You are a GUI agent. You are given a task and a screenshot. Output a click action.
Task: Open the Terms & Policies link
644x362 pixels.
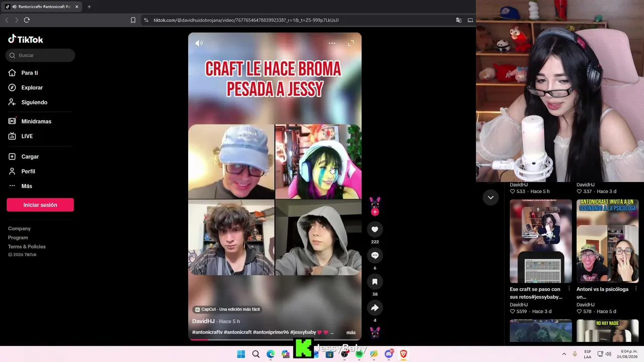(x=27, y=246)
